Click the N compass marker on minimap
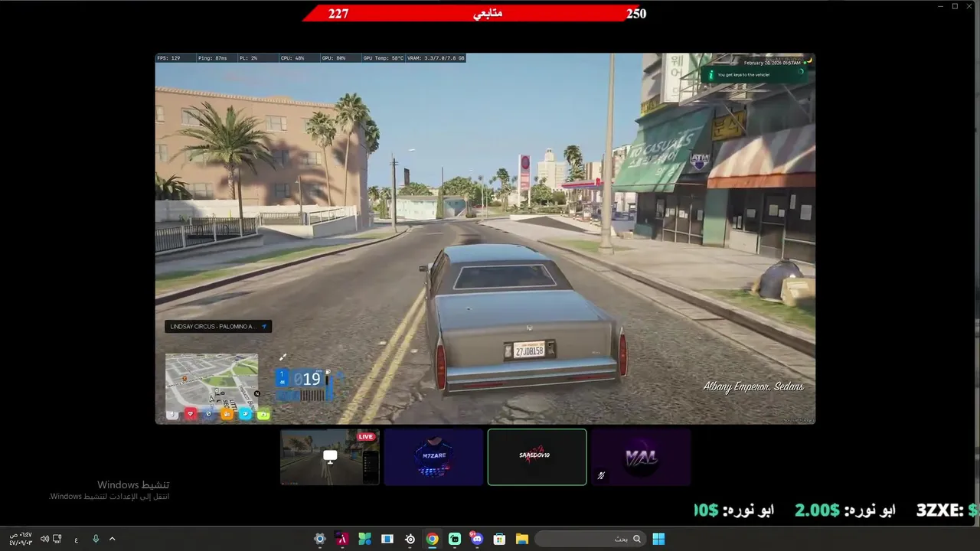 click(256, 394)
